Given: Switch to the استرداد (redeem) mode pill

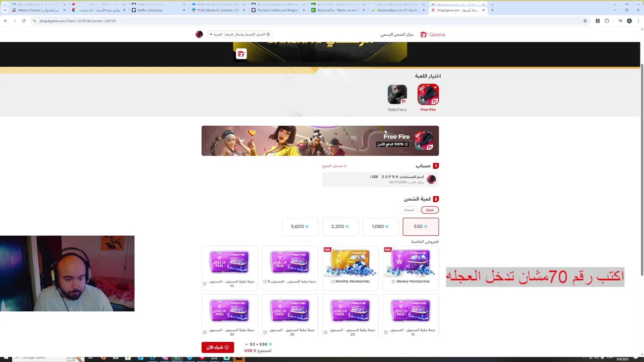Looking at the screenshot, I should click(409, 210).
